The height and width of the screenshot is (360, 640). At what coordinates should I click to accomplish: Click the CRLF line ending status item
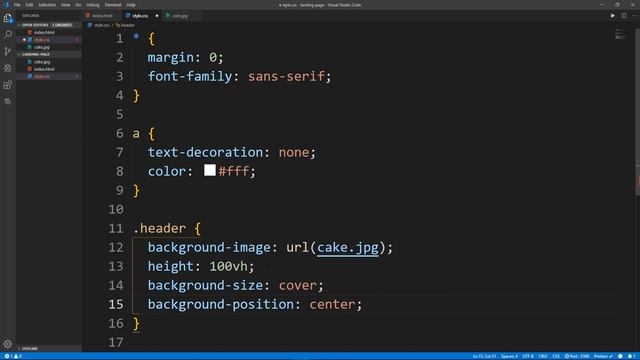pyautogui.click(x=543, y=356)
